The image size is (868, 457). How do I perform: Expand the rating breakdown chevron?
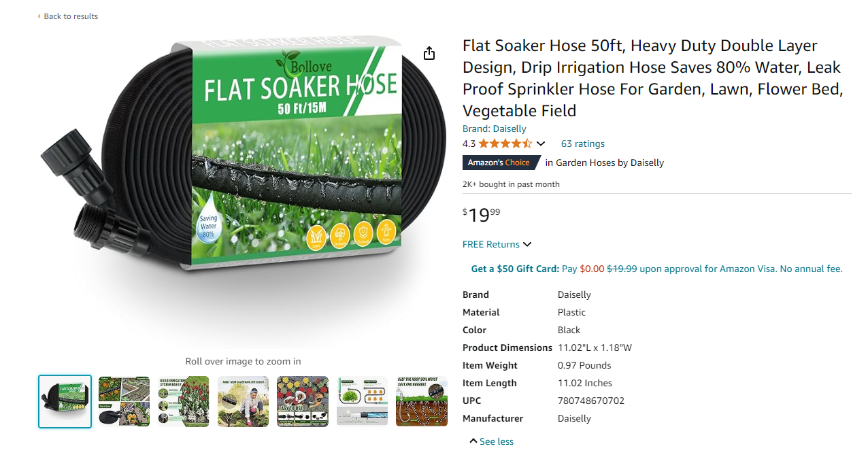pos(541,143)
